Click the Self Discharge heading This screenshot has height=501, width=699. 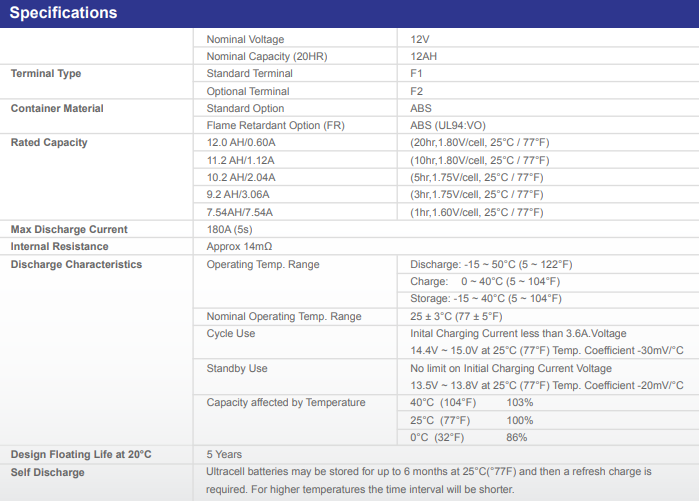coord(47,472)
